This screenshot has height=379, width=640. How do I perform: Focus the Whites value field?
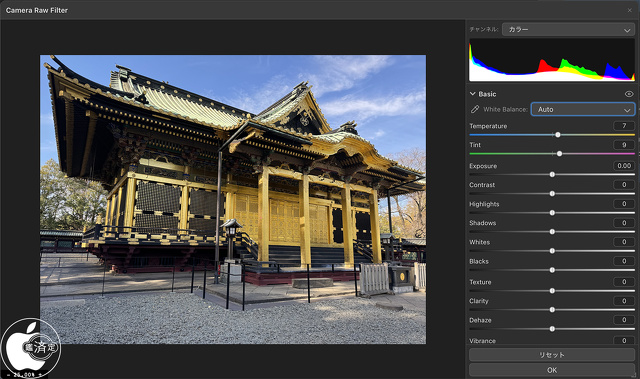[x=624, y=242]
